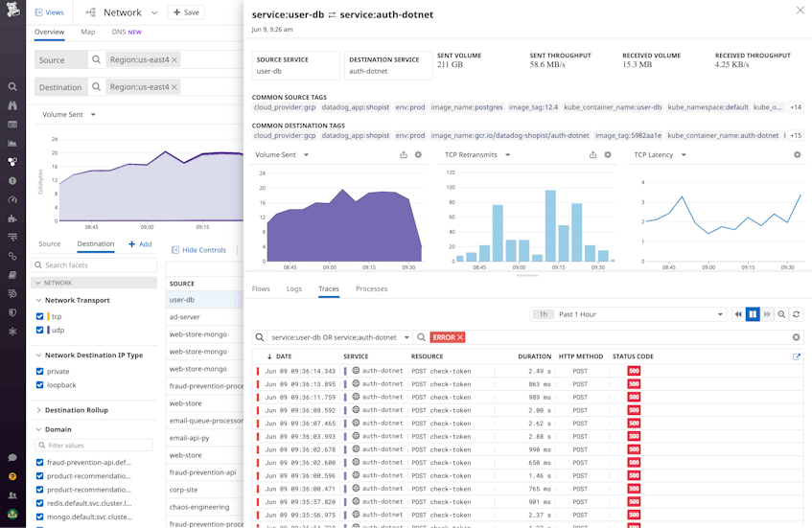
Task: Open the Logs tab
Action: point(294,288)
